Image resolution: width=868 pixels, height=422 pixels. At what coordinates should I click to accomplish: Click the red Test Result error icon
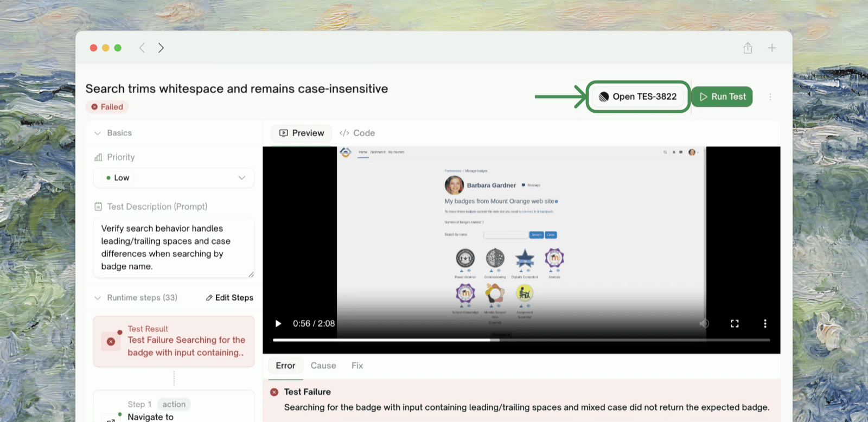pos(111,341)
